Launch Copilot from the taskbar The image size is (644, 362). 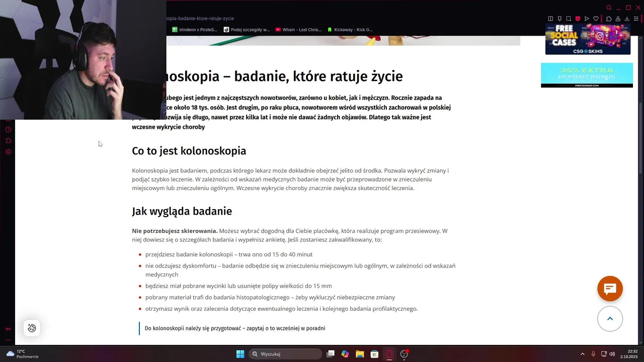click(x=345, y=354)
